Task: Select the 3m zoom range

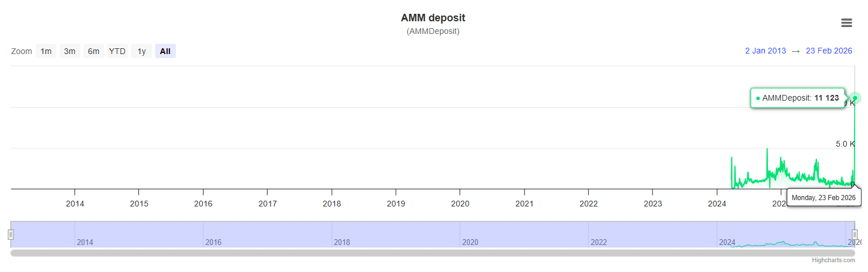Action: [70, 51]
